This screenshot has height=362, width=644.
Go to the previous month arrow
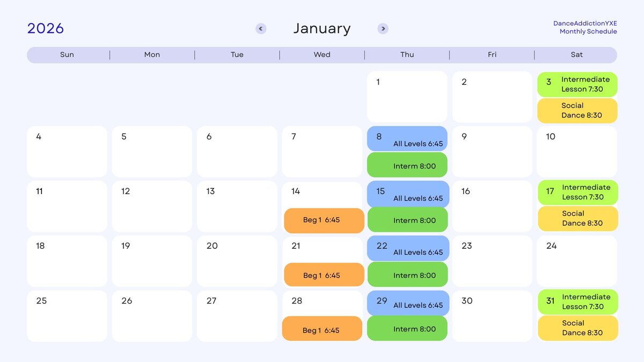(x=261, y=29)
